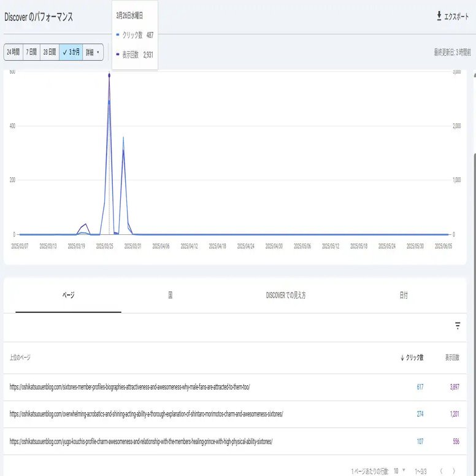Switch to the DISCOVERでの見え方 tab
Screen dimensions: 476x476
coord(286,295)
